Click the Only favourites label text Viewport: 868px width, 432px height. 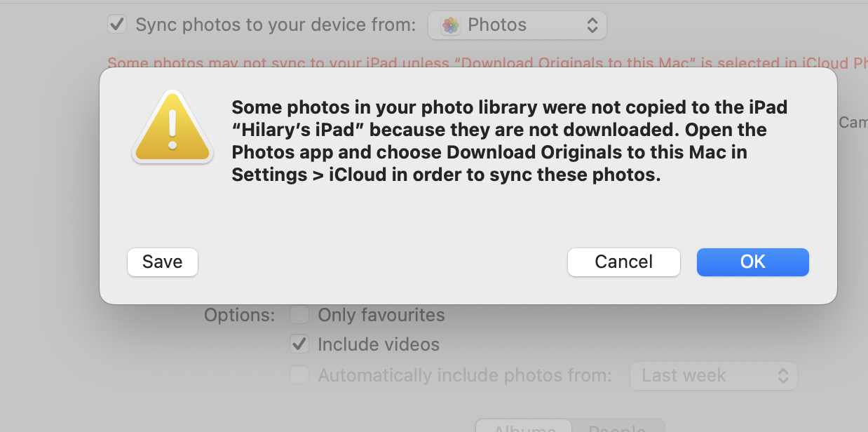381,315
